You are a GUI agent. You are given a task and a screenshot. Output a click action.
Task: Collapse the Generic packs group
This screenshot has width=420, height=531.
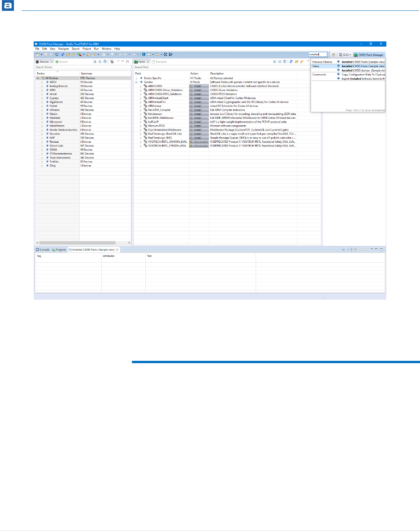(137, 82)
